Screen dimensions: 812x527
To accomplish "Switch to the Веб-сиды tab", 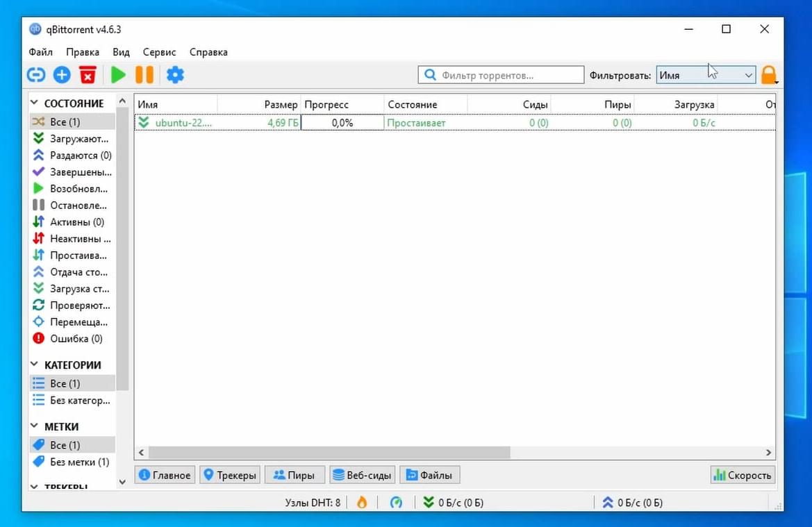I will point(363,475).
